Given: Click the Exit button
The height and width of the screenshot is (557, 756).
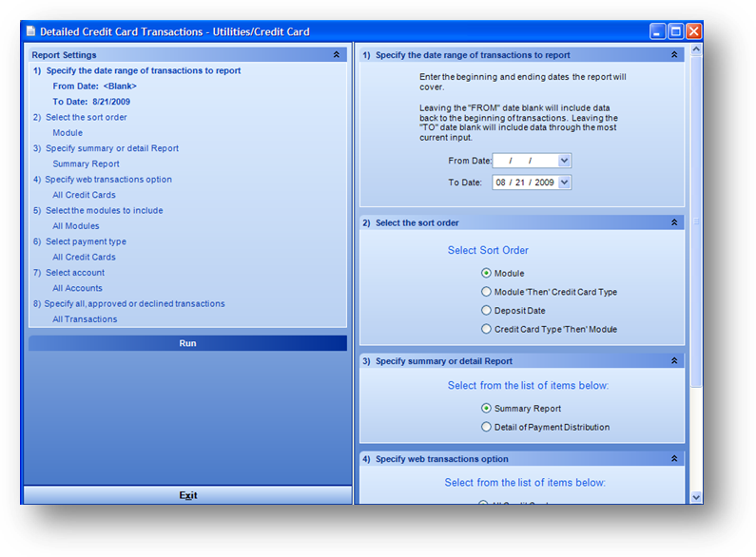Looking at the screenshot, I should pyautogui.click(x=187, y=495).
